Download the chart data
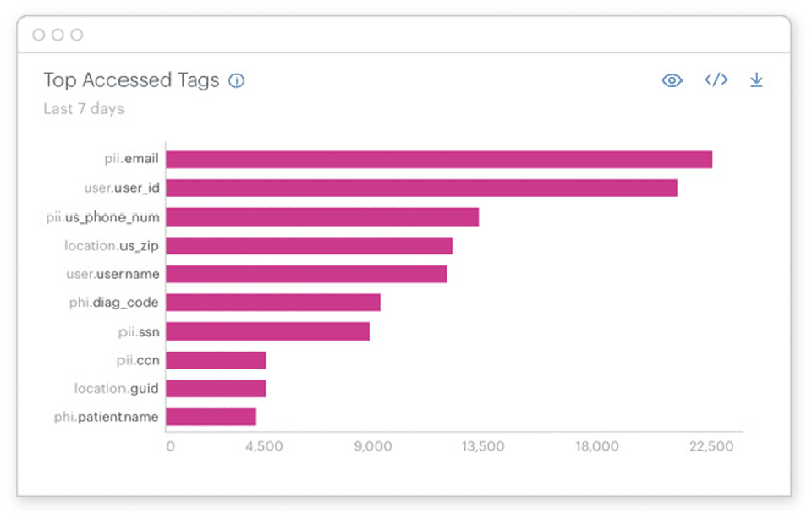Image resolution: width=812 pixels, height=519 pixels. point(756,79)
